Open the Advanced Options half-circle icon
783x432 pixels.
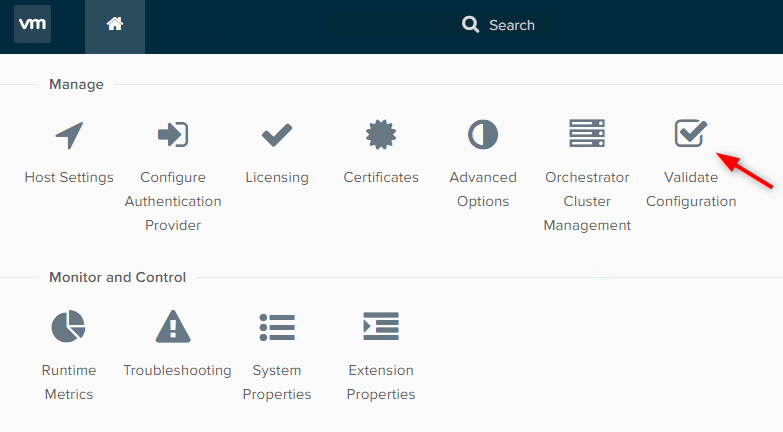tap(483, 134)
